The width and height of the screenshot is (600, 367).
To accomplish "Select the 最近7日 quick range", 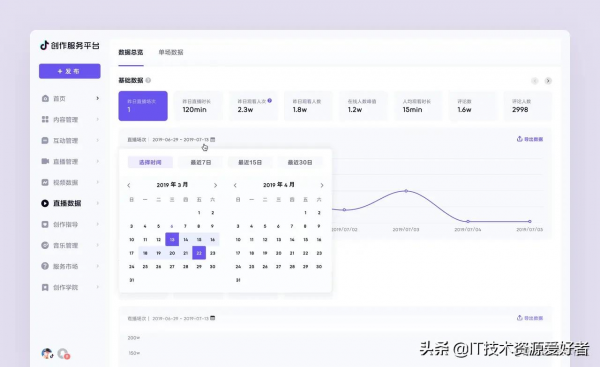I will [x=201, y=162].
